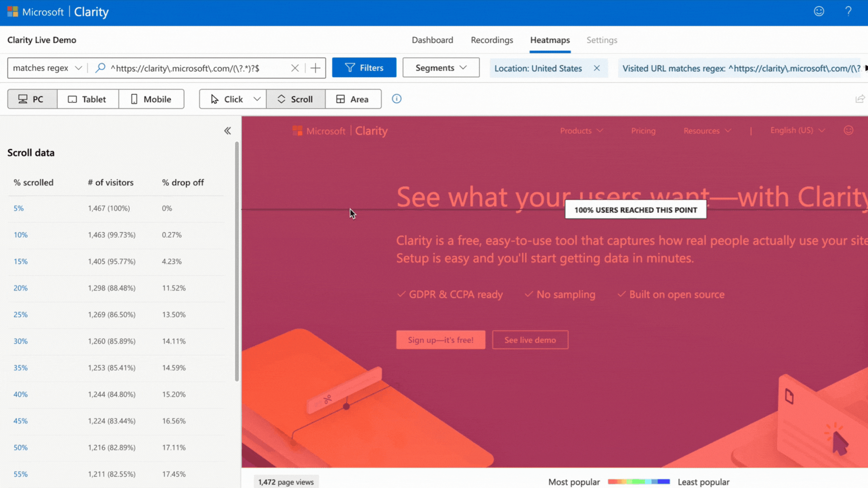The height and width of the screenshot is (488, 868).
Task: Select the 55% scrolled row link
Action: coord(20,474)
